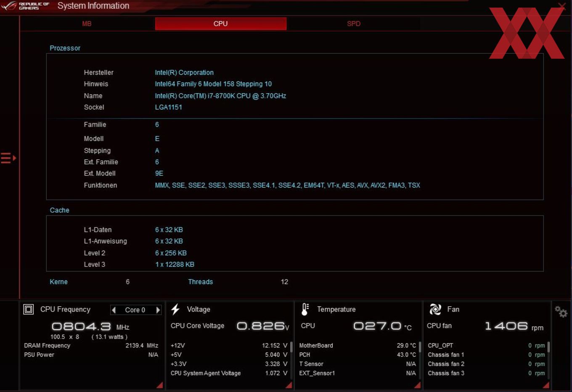Click the Voltage lightning bolt icon

point(175,310)
